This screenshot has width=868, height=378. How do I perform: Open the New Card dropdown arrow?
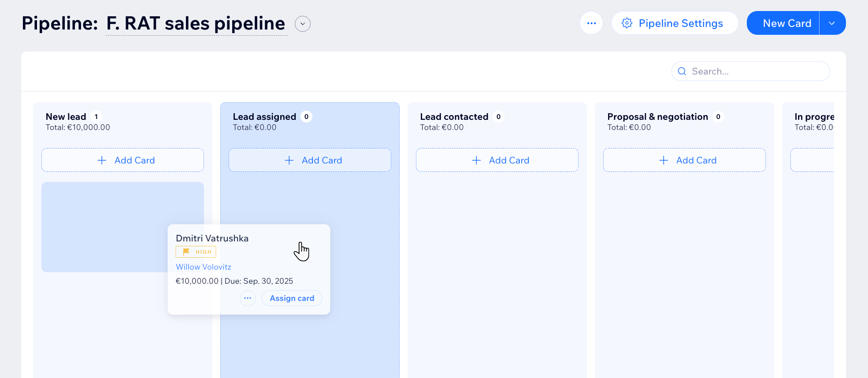(x=832, y=23)
